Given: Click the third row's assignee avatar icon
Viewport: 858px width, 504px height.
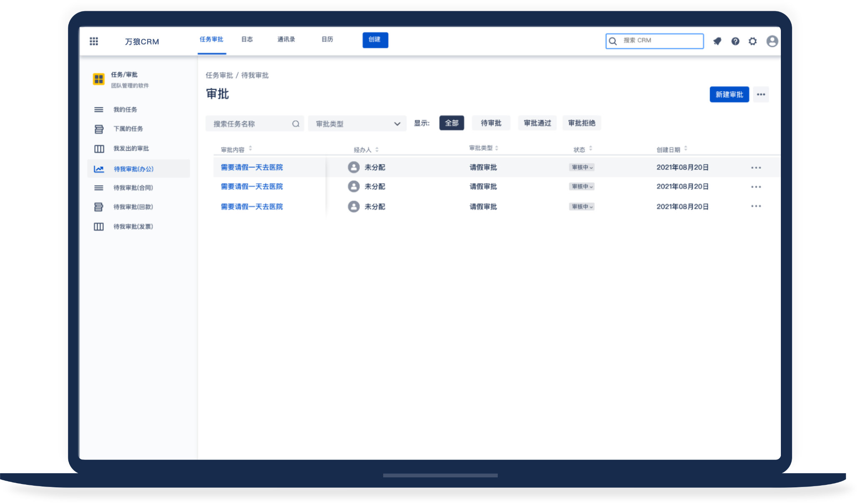Looking at the screenshot, I should tap(354, 206).
